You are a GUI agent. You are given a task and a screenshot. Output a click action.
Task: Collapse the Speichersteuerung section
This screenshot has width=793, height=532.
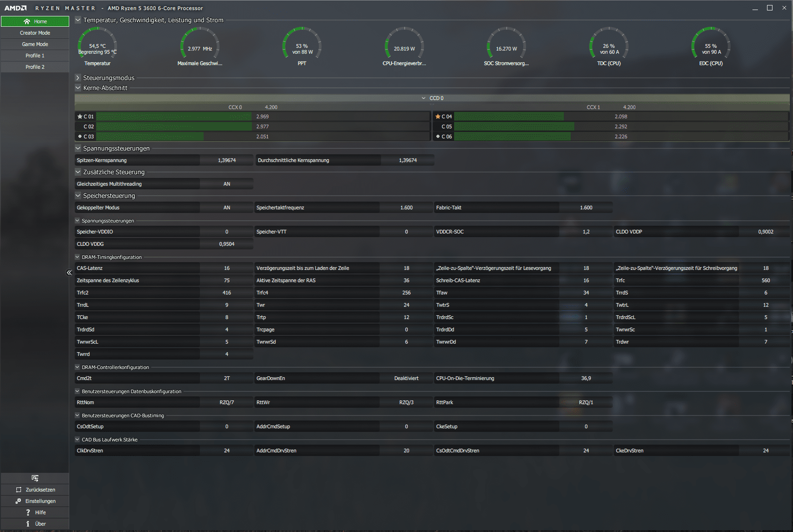point(78,196)
